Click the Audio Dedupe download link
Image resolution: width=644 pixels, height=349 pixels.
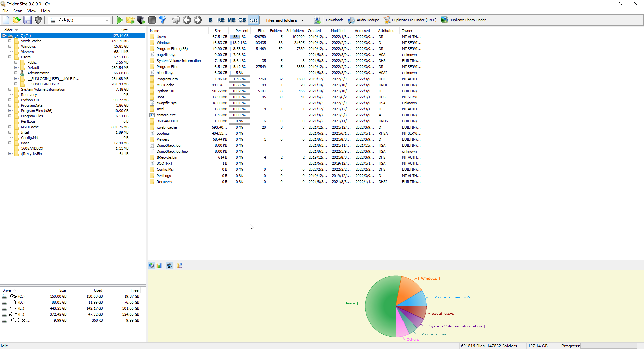point(367,20)
